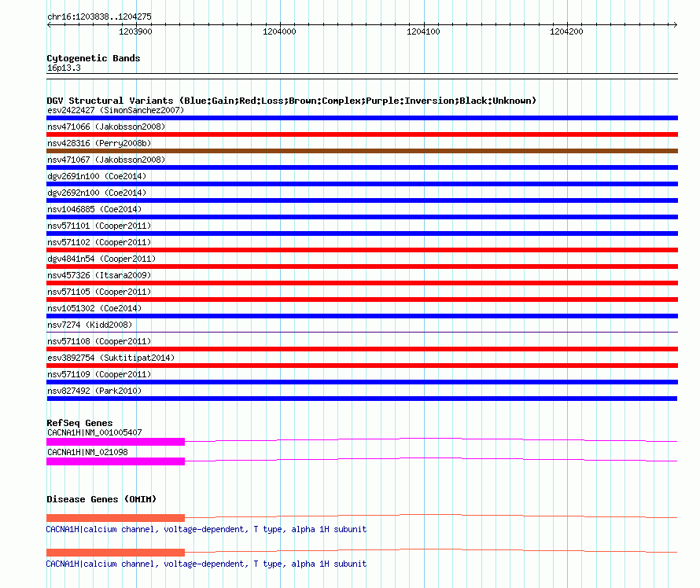700x588 pixels.
Task: Click the Cytogenetic Bands track title
Action: [x=94, y=58]
